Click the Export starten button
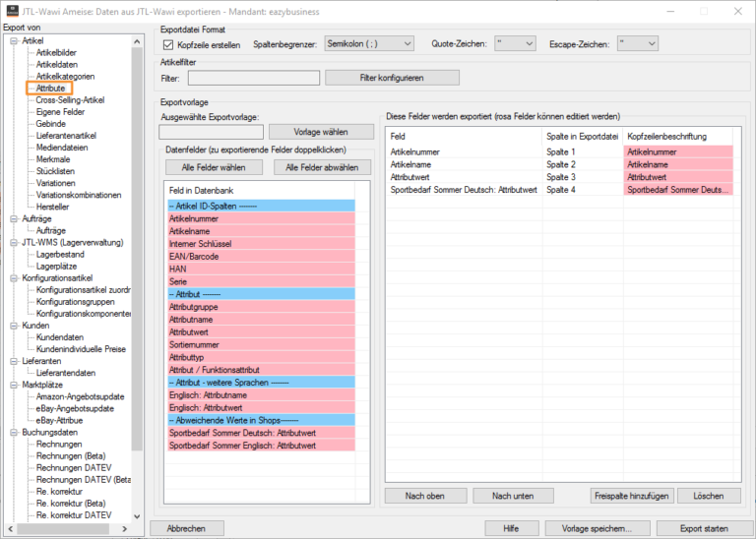Screen dimensions: 756x539 698,528
